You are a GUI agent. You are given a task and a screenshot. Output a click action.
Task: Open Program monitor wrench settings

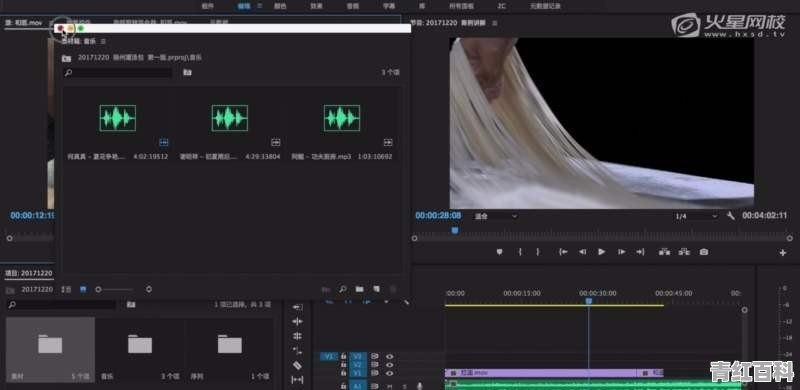pyautogui.click(x=731, y=216)
